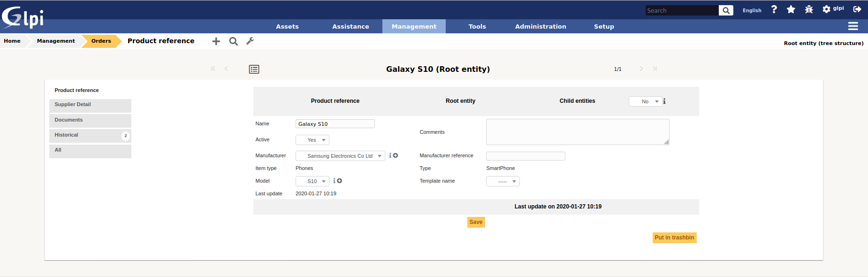Switch to the Supplier Detail tab
Screen dimensions: 868x277
coord(90,105)
